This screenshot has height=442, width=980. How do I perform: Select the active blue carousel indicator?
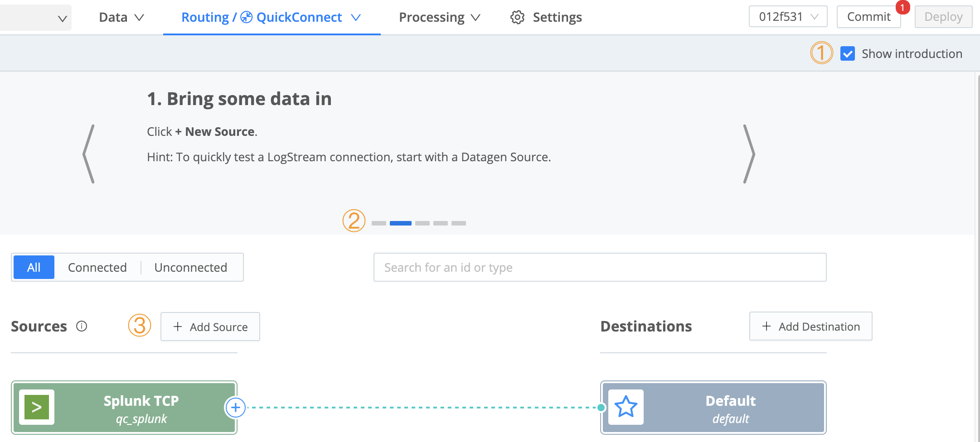pyautogui.click(x=401, y=223)
